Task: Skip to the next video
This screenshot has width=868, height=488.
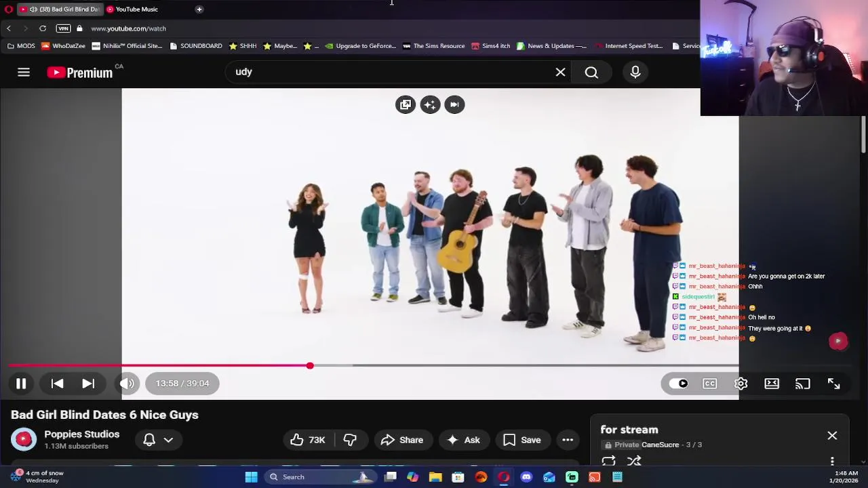Action: (88, 384)
